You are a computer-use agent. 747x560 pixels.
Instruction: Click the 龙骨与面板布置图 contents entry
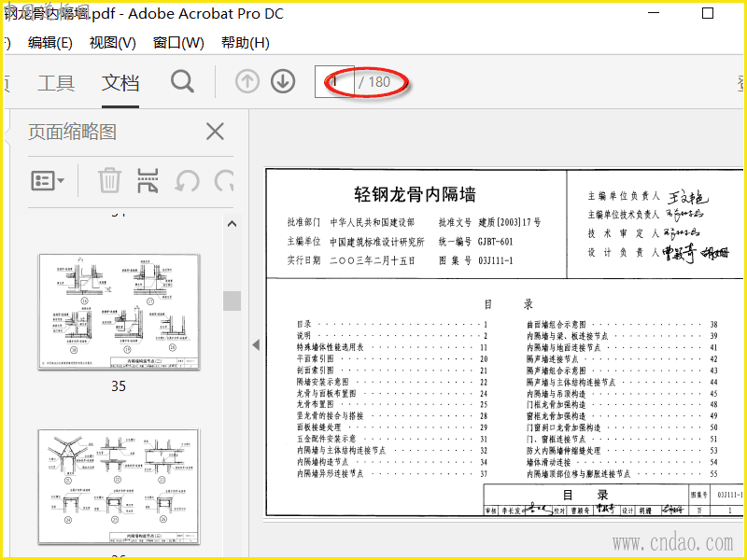click(x=326, y=393)
